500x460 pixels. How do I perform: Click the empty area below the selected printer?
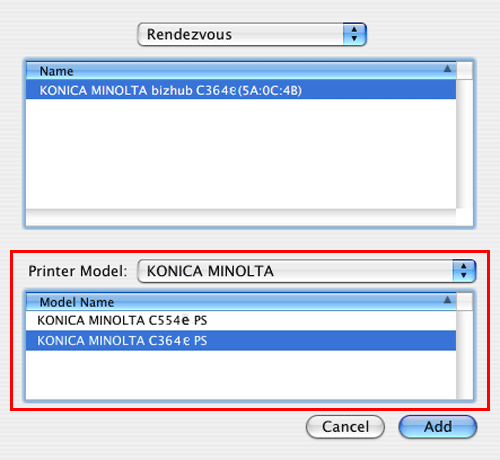[x=241, y=154]
